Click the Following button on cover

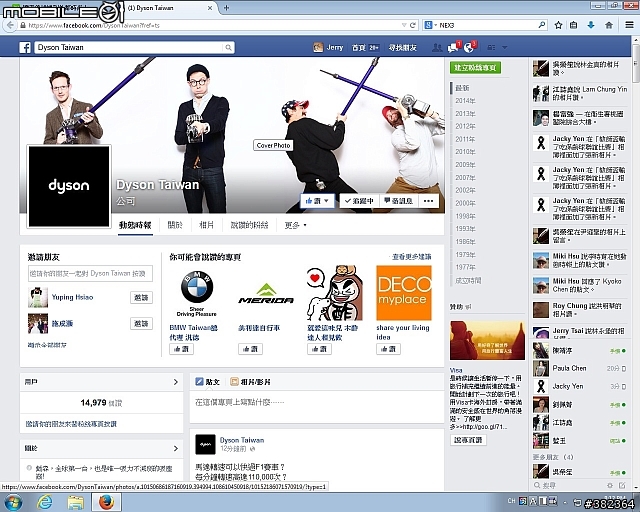point(359,201)
